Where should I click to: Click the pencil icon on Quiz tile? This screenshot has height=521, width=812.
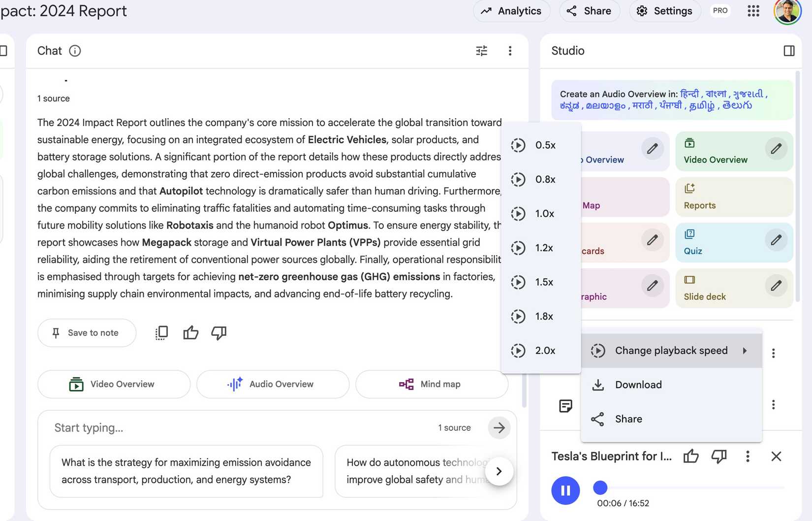tap(776, 240)
